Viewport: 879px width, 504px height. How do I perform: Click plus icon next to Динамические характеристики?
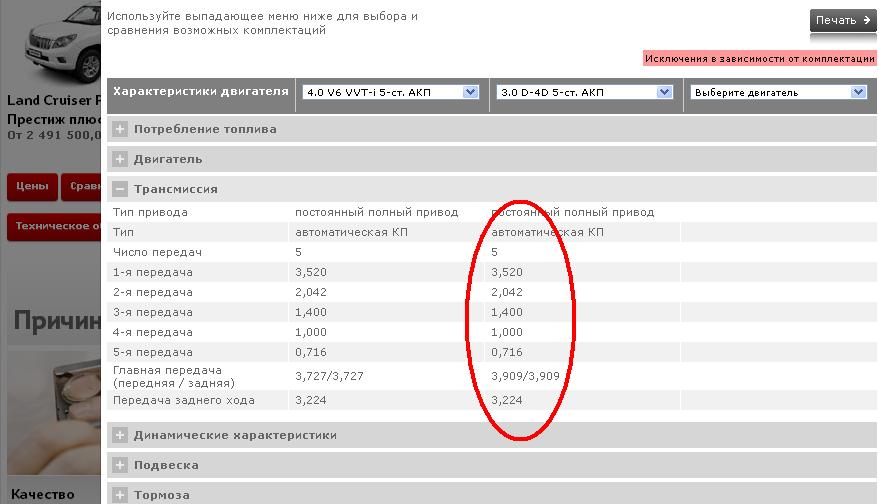point(120,435)
